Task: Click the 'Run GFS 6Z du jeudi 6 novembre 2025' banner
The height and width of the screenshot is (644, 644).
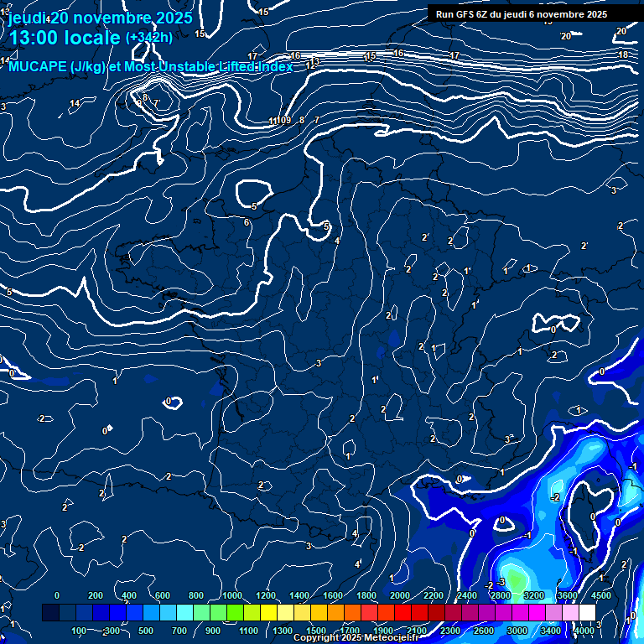Action: point(522,14)
